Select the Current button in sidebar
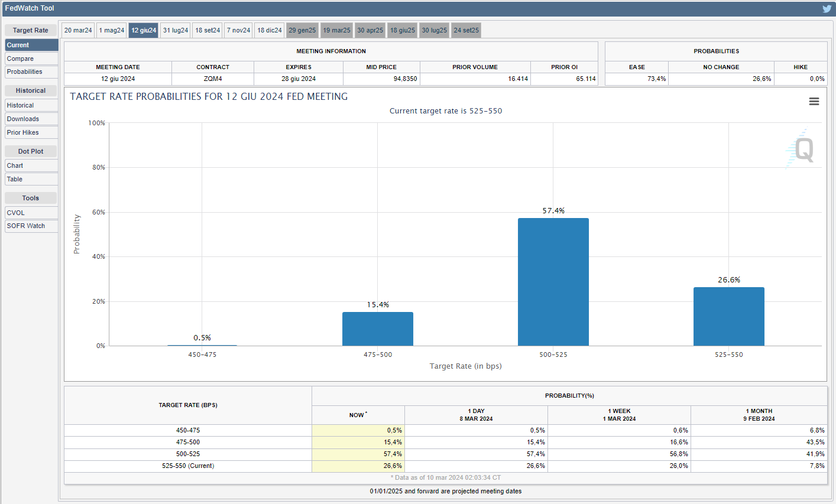This screenshot has width=836, height=504. pyautogui.click(x=31, y=45)
